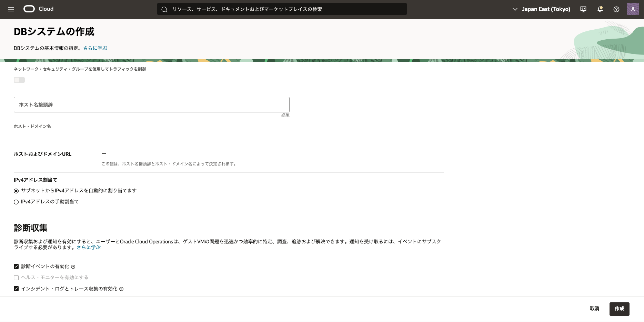Uncheck インシデント・ログとトレース収集の有効化 checkbox

click(16, 289)
